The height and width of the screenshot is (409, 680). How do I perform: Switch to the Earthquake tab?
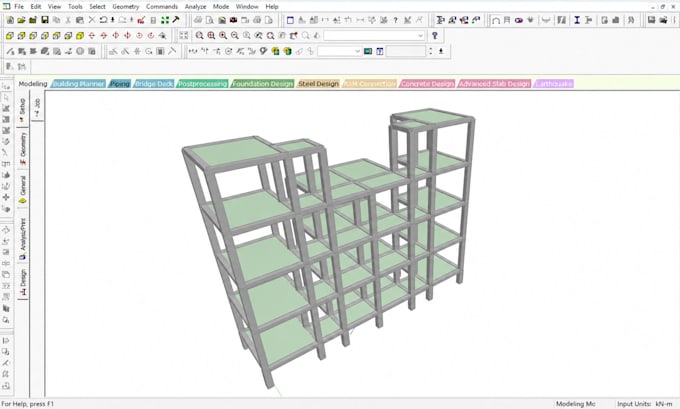[x=554, y=84]
